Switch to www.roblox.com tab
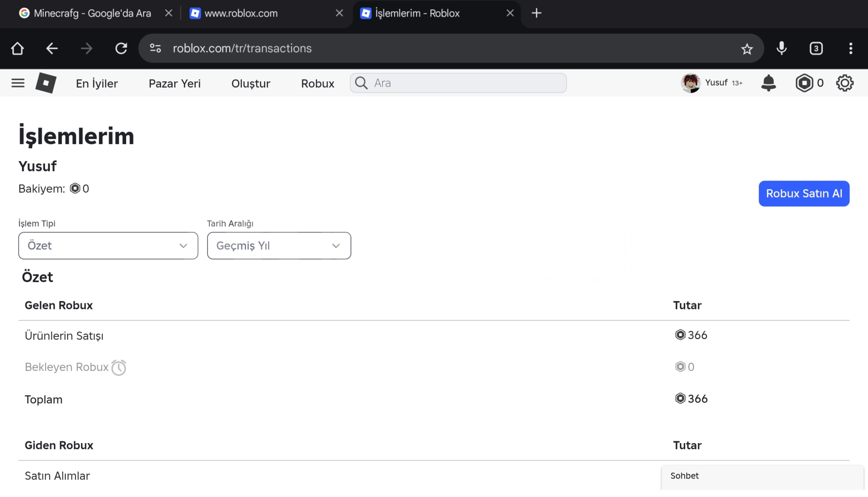The height and width of the screenshot is (497, 868). (241, 13)
